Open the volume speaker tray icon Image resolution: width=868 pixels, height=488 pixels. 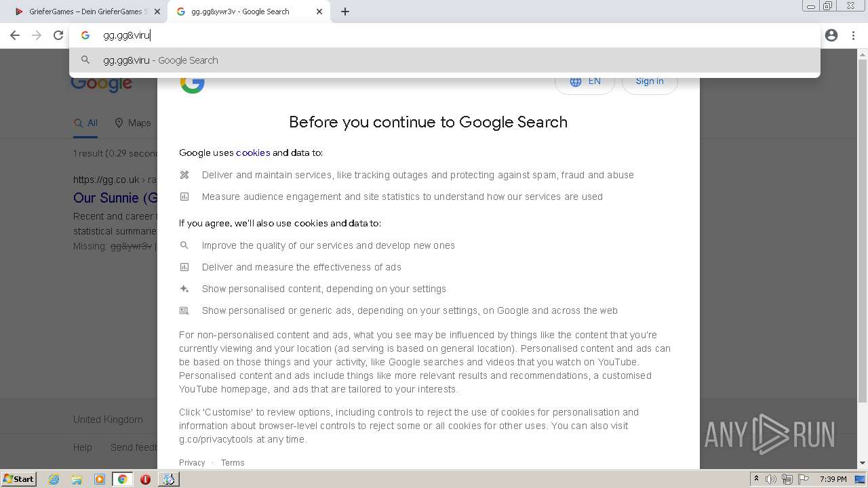point(771,479)
